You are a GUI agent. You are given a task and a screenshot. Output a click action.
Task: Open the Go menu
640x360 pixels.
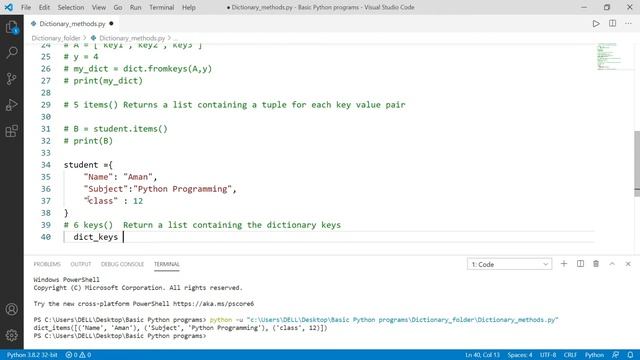[118, 7]
